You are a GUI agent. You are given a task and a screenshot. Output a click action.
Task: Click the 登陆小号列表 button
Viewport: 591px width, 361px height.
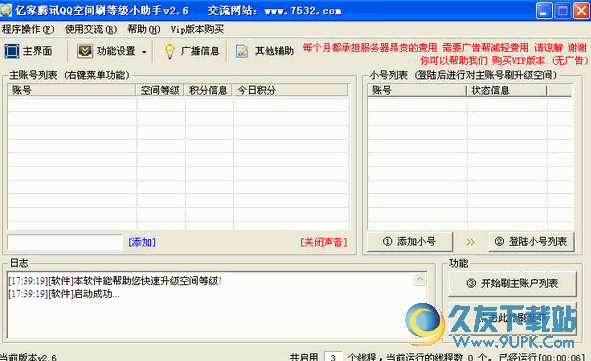pos(531,242)
